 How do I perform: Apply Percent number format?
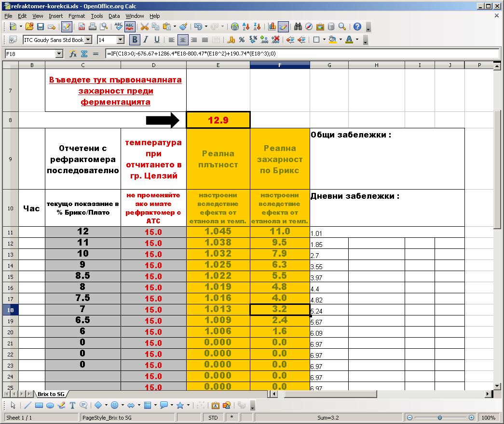coord(242,40)
